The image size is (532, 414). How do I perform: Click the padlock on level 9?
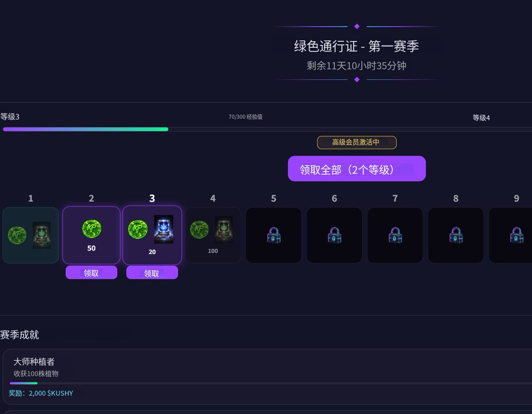click(x=517, y=235)
